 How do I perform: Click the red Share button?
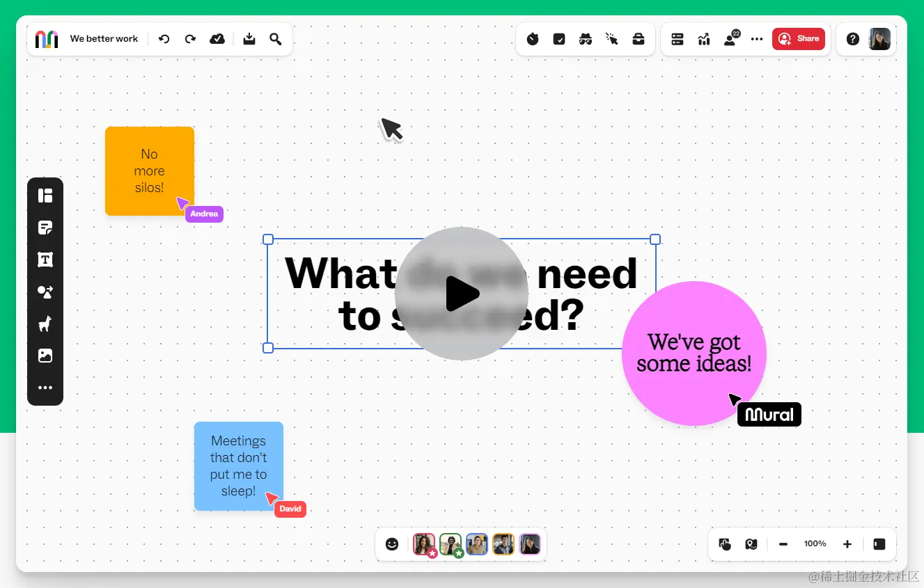coord(799,39)
